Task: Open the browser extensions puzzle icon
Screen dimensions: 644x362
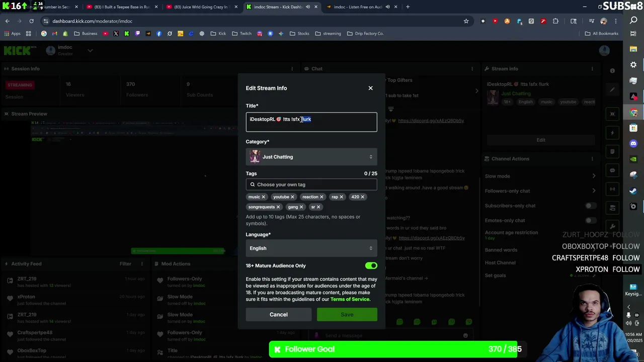Action: (555, 21)
